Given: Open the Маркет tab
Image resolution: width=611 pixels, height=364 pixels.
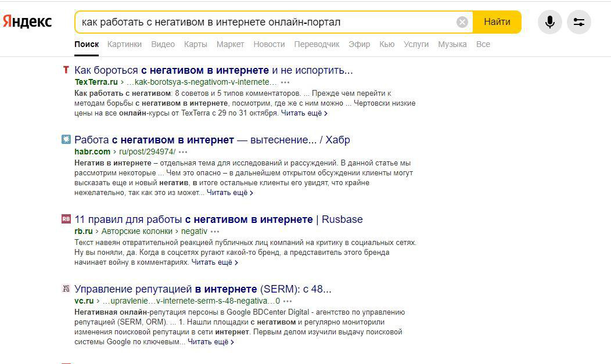Looking at the screenshot, I should click(x=231, y=44).
